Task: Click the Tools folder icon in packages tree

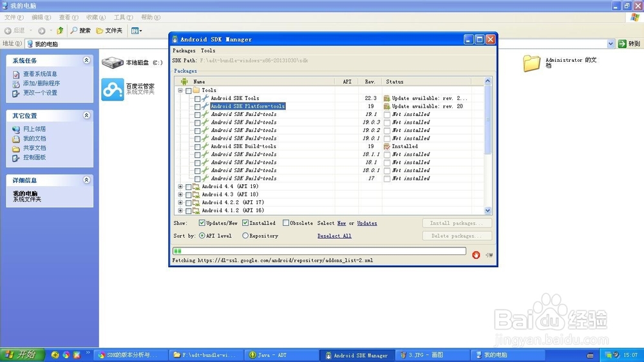Action: point(196,90)
